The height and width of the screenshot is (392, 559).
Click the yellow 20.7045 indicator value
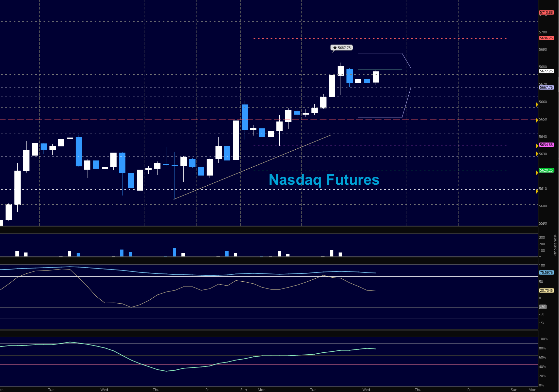tap(546, 290)
